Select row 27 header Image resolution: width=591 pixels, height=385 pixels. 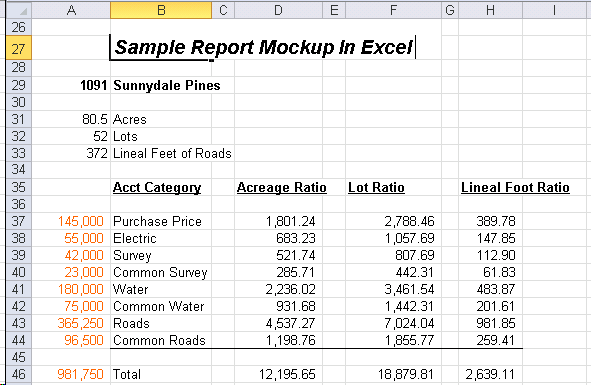[19, 48]
